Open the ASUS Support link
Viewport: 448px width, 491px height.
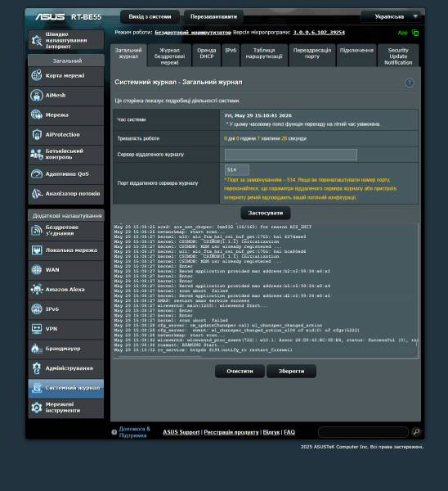coord(181,432)
